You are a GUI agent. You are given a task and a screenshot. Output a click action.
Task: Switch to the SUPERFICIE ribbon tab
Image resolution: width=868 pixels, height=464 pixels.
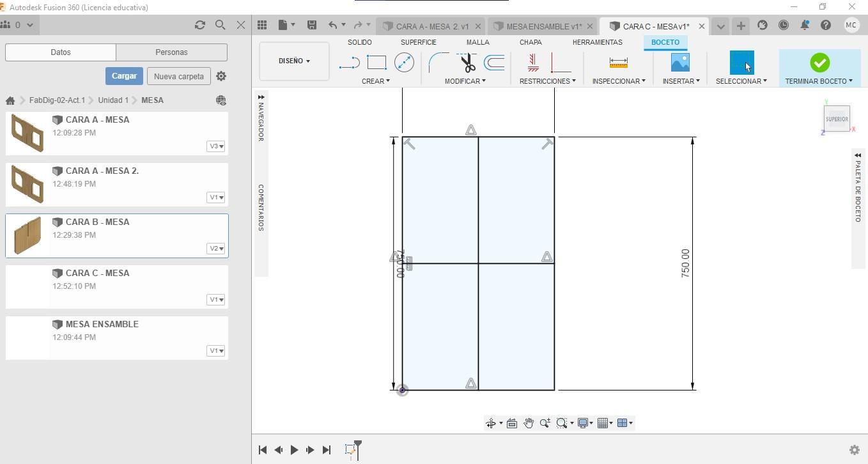click(418, 42)
